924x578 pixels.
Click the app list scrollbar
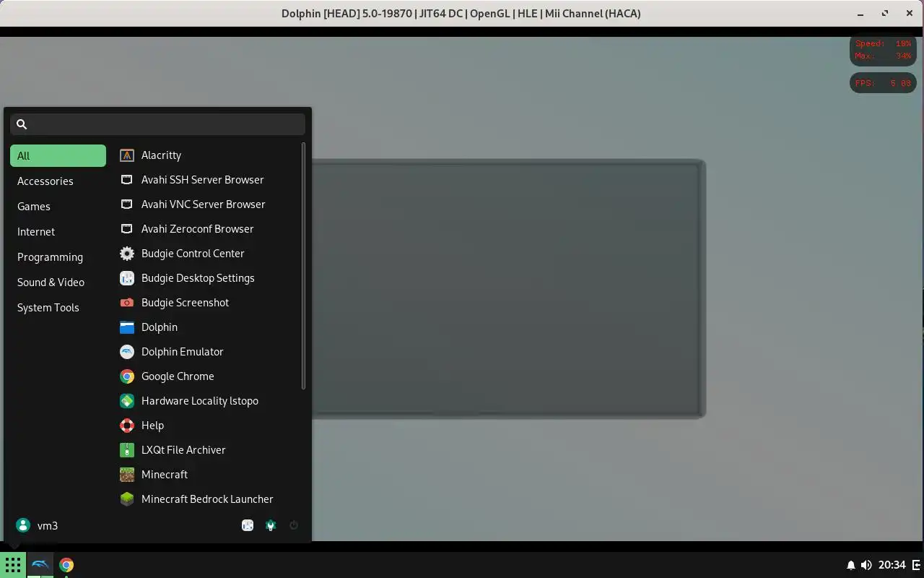coord(303,266)
